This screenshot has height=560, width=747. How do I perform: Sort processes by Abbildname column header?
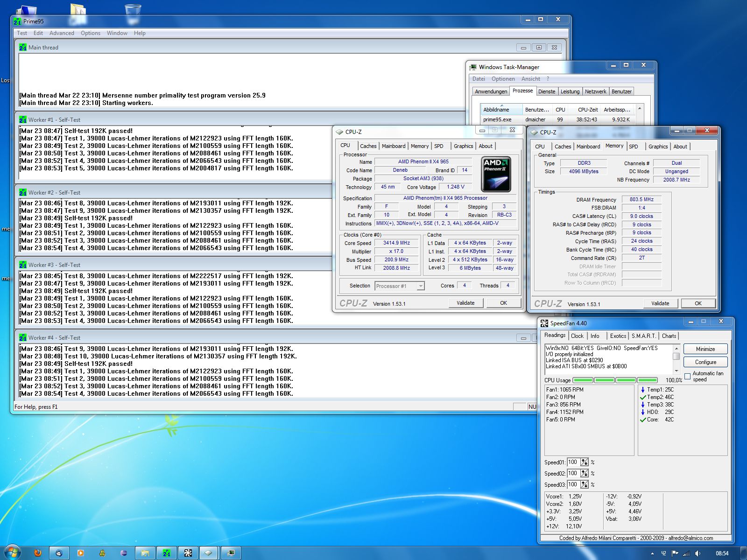pos(501,110)
